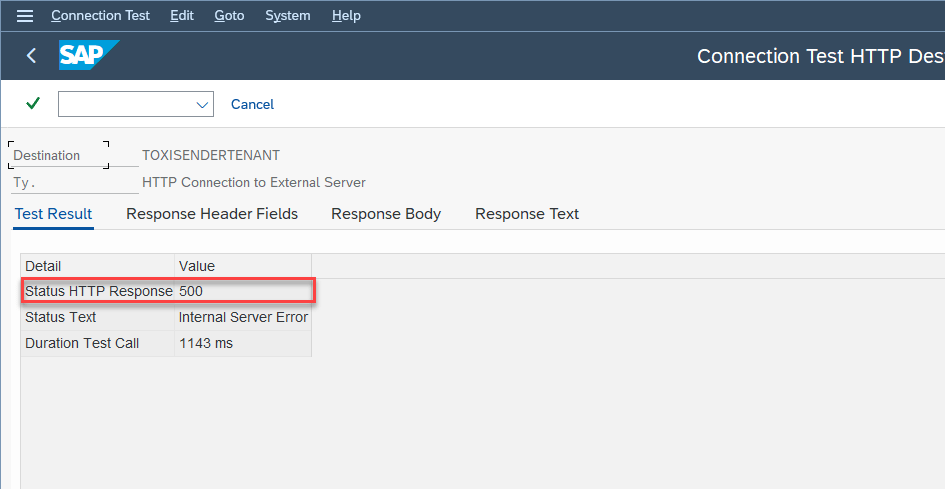Click the back arrow icon
Screen dimensions: 945x489
31,56
